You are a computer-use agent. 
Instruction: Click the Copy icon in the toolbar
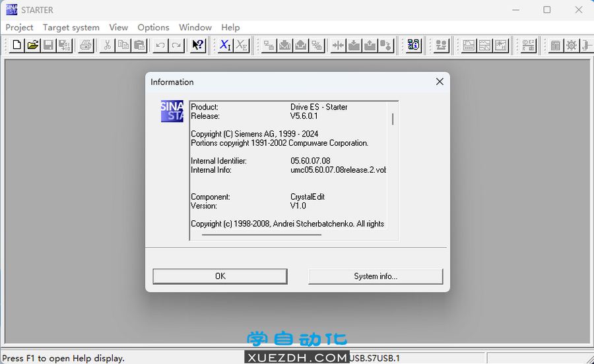123,45
